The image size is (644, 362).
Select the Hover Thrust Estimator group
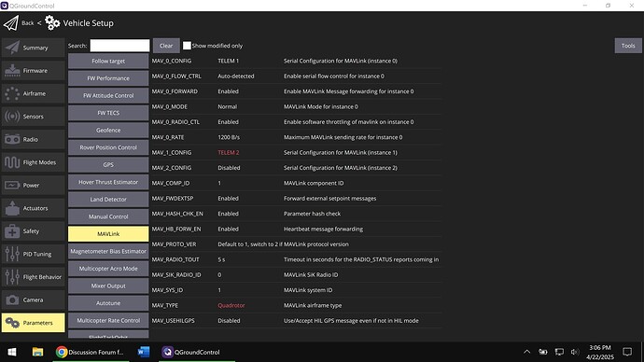(108, 182)
